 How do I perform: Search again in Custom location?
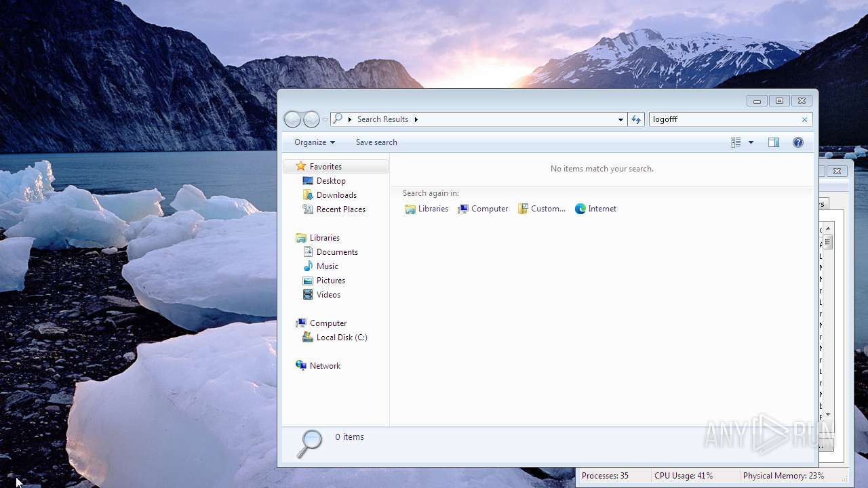point(542,209)
